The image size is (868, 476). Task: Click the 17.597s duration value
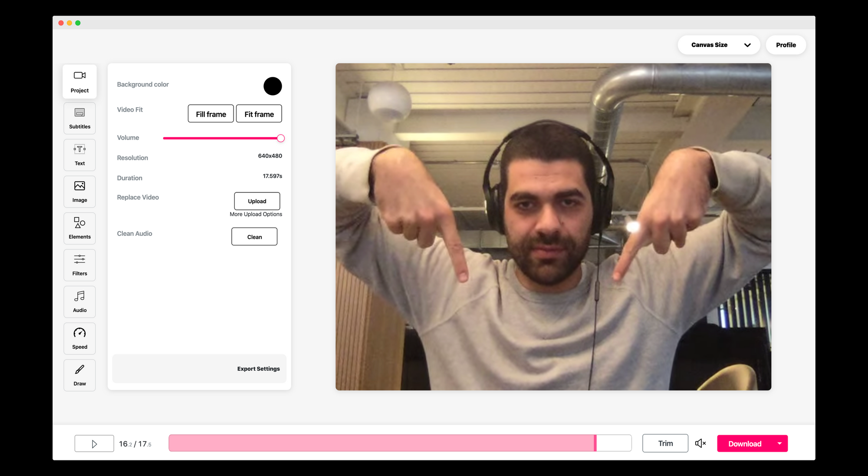(x=273, y=176)
